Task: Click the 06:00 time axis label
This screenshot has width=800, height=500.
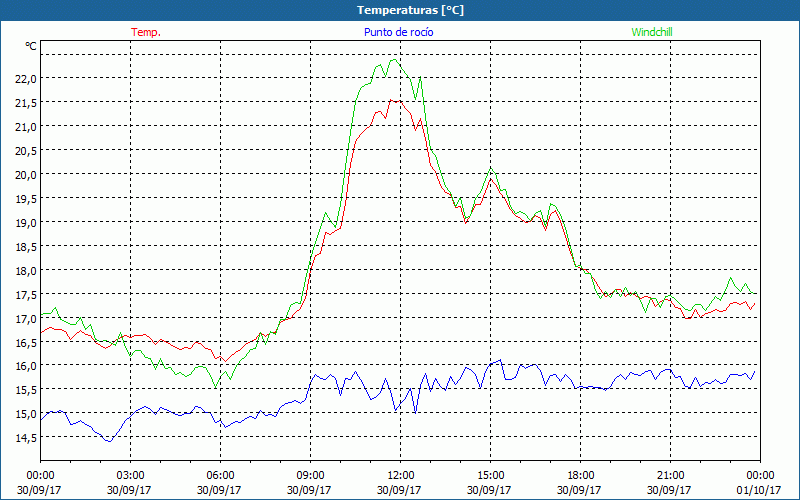Action: pyautogui.click(x=220, y=475)
